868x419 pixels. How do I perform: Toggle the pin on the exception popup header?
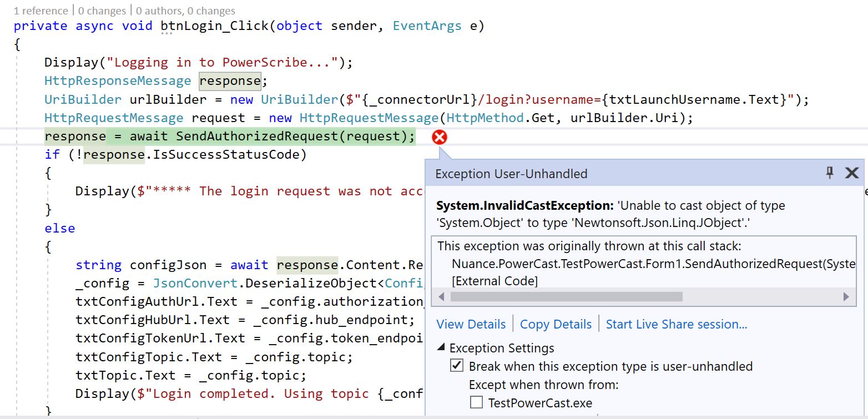point(829,173)
